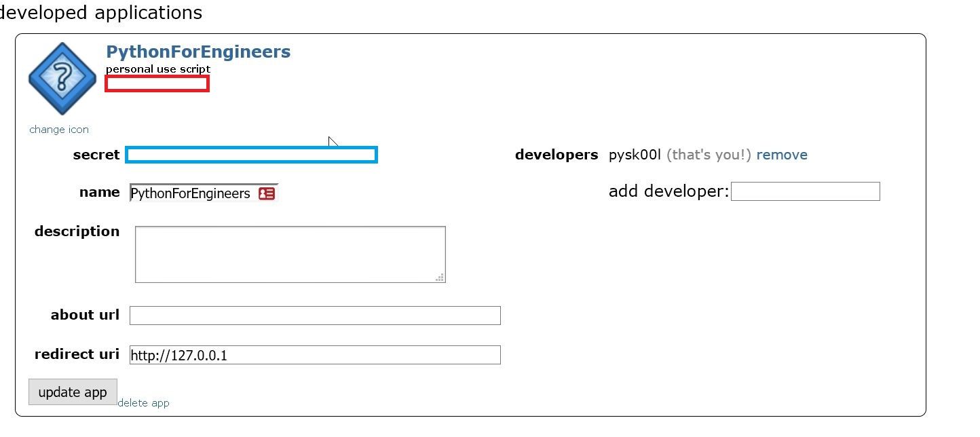Remove developer pysk00l
This screenshot has width=980, height=437.
coord(782,155)
